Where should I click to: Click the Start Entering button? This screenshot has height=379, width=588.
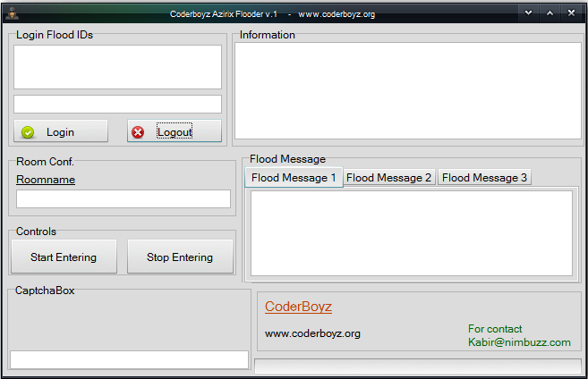pyautogui.click(x=64, y=257)
